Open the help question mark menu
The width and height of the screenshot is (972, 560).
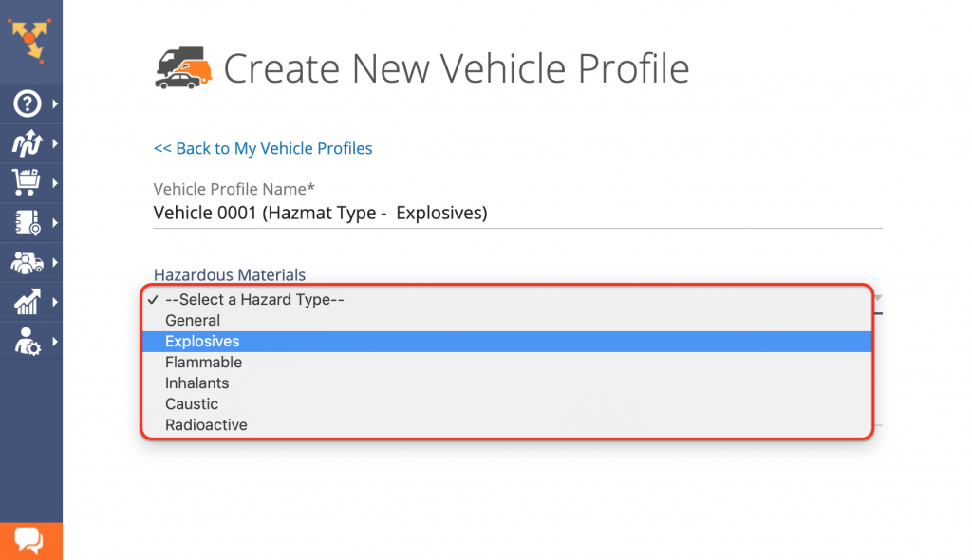tap(27, 103)
